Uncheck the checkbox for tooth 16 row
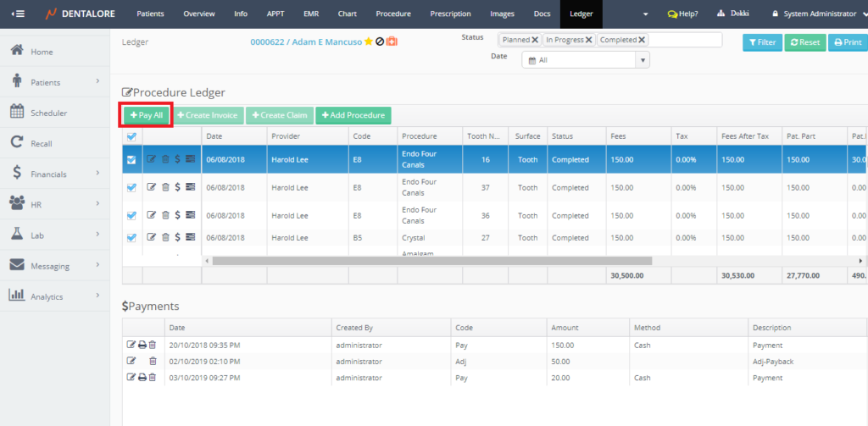 coord(131,159)
